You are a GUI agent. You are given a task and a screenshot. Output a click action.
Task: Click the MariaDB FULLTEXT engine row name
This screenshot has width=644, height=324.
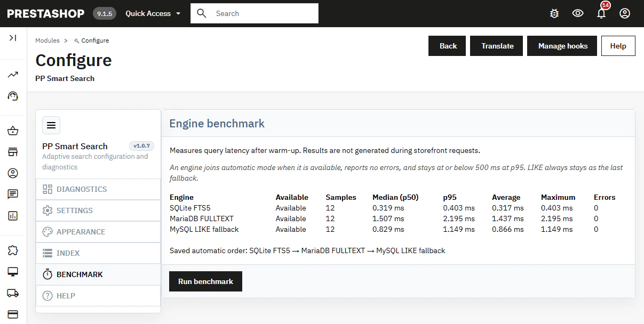202,218
